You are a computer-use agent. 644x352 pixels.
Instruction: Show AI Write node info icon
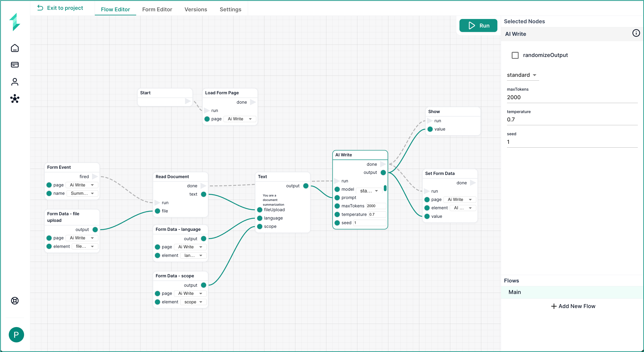pos(636,33)
